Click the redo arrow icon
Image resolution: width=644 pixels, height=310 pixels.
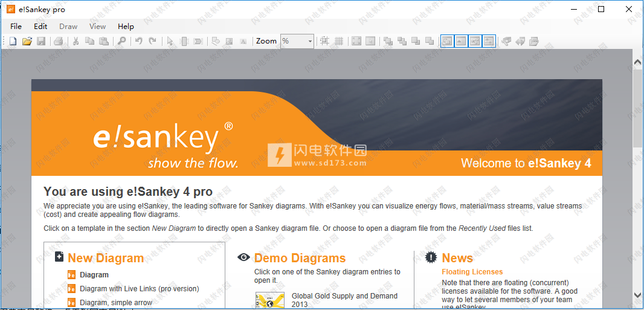tap(152, 41)
